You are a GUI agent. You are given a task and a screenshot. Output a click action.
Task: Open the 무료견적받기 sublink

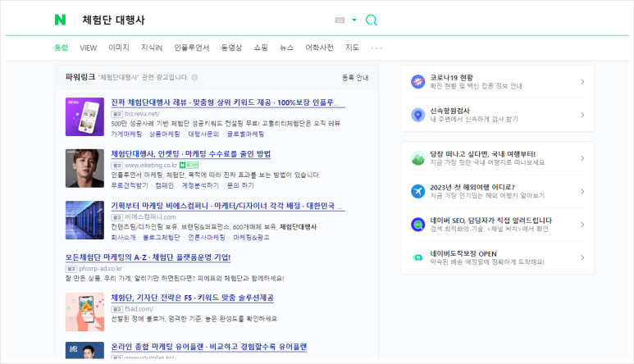pos(130,185)
